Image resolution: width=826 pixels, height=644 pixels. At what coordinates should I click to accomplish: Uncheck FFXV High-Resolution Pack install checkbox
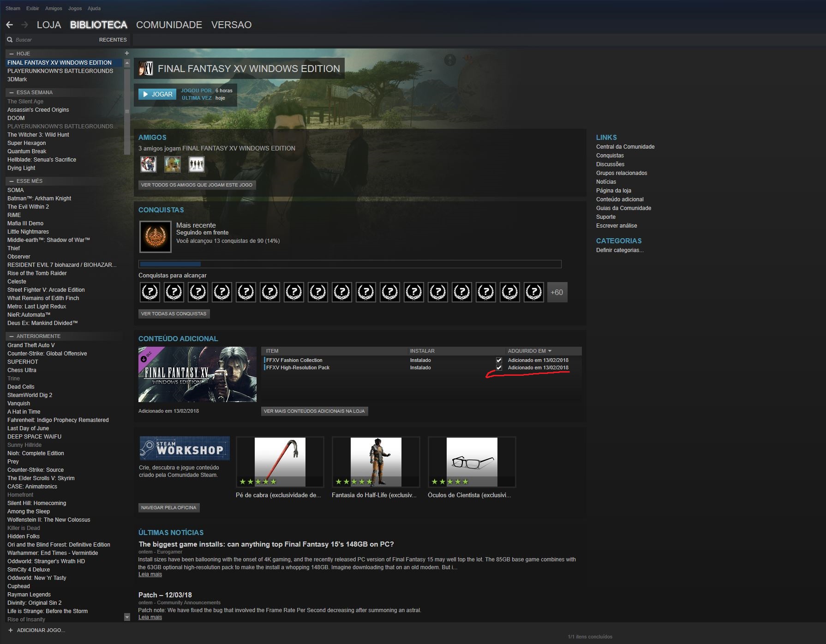point(499,367)
